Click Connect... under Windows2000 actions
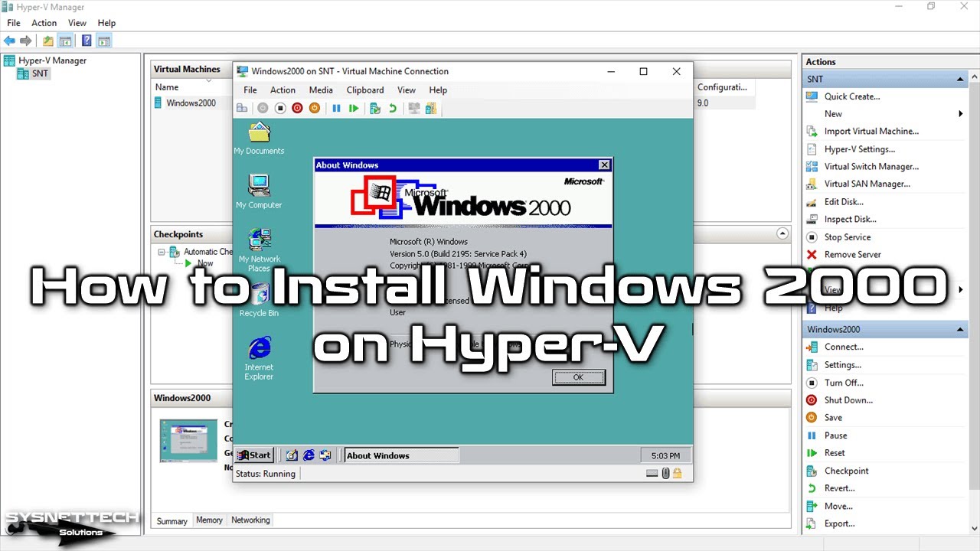Viewport: 980px width, 551px height. click(844, 347)
